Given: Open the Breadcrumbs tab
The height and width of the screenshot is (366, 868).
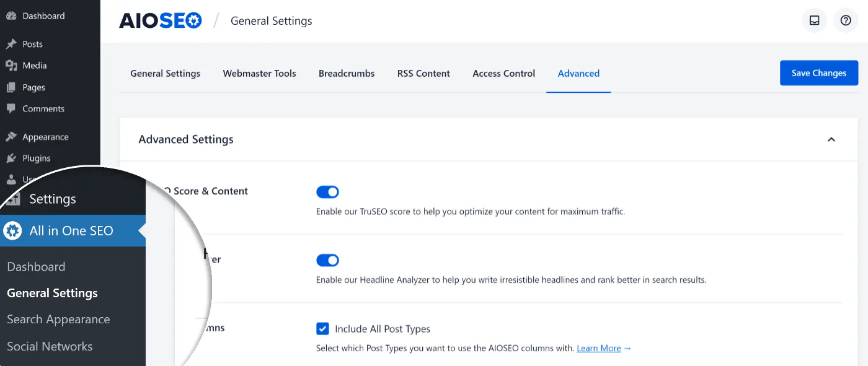Looking at the screenshot, I should [347, 73].
